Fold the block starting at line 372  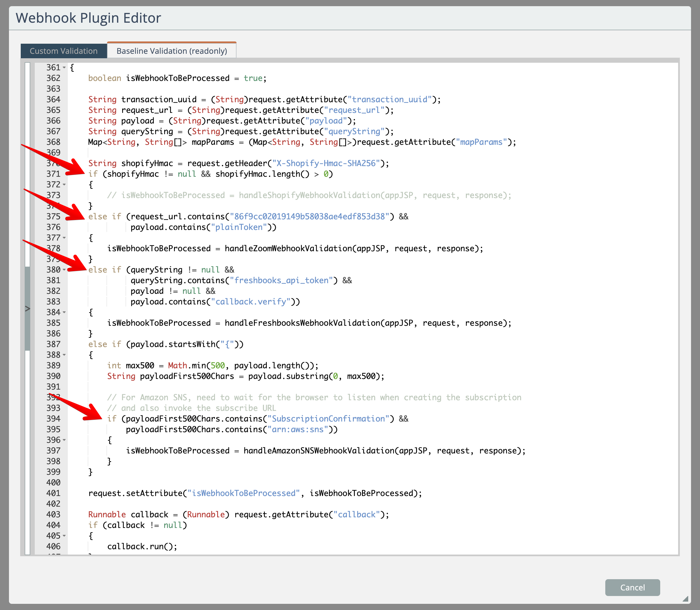(x=64, y=185)
